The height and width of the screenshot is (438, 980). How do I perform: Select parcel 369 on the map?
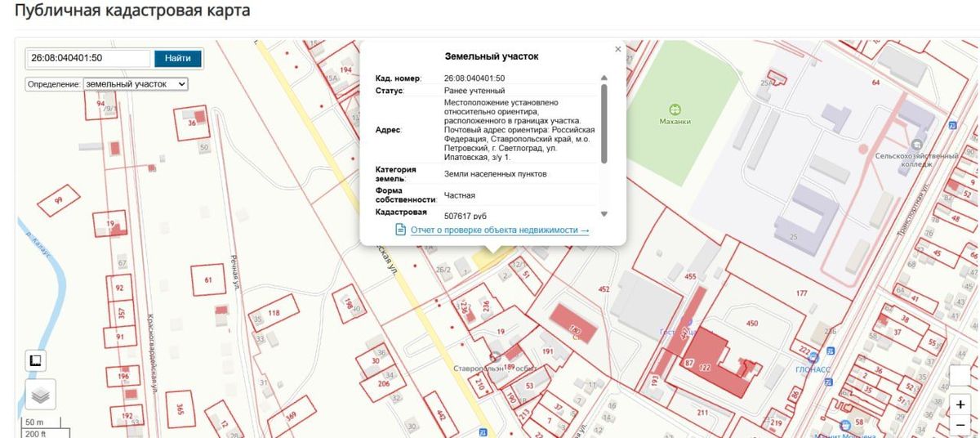[291, 415]
